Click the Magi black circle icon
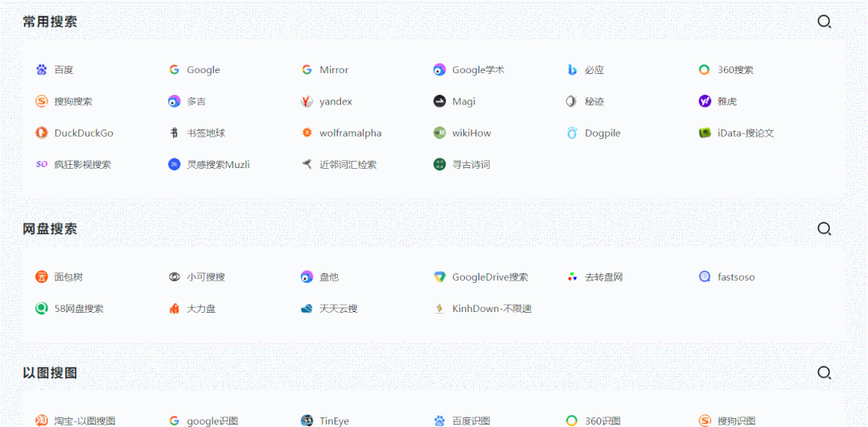 click(x=439, y=101)
